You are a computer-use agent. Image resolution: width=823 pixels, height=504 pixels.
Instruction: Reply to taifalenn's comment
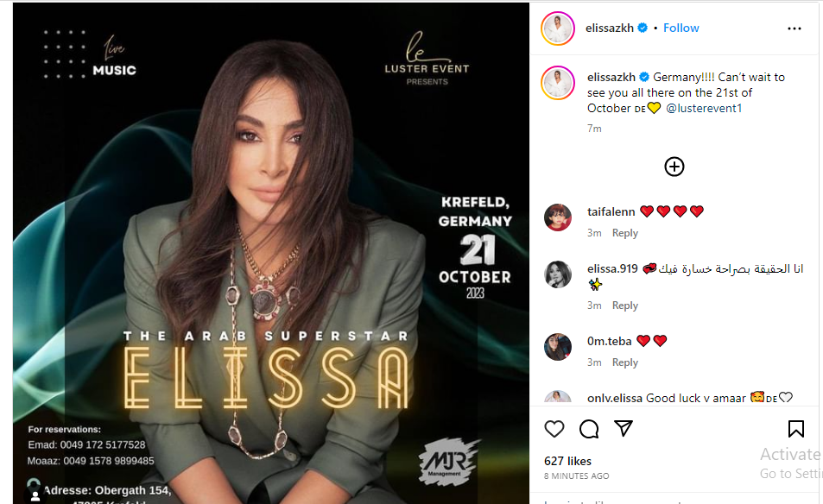click(x=624, y=233)
